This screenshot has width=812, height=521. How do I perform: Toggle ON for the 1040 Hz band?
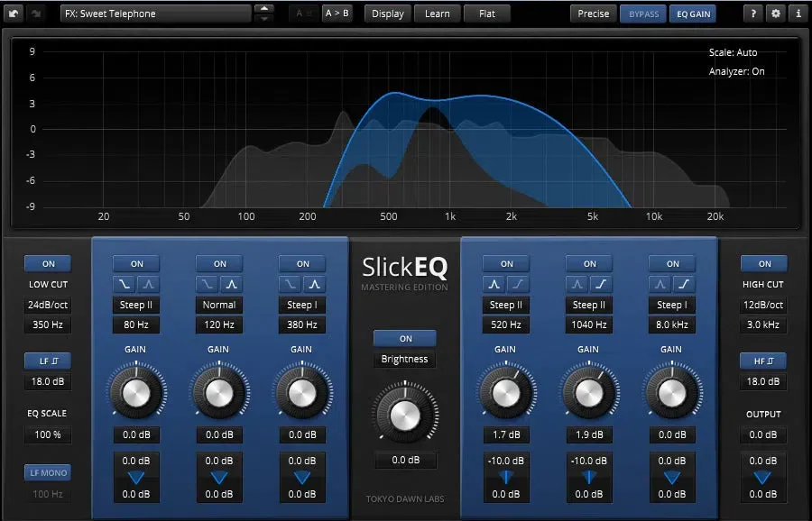(589, 264)
